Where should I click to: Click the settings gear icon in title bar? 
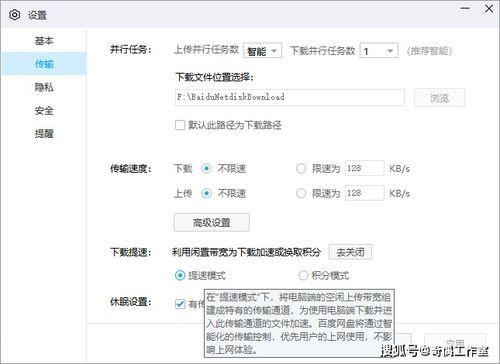(x=14, y=15)
